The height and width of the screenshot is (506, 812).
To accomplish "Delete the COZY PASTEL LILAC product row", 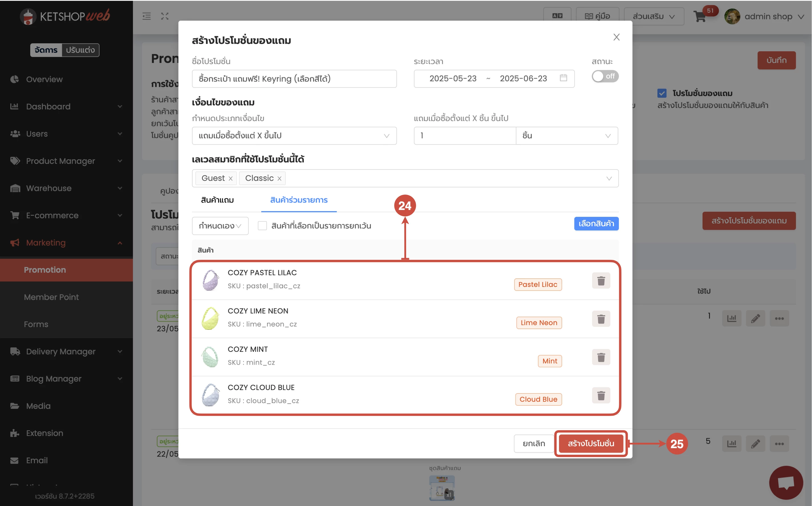I will pyautogui.click(x=601, y=280).
